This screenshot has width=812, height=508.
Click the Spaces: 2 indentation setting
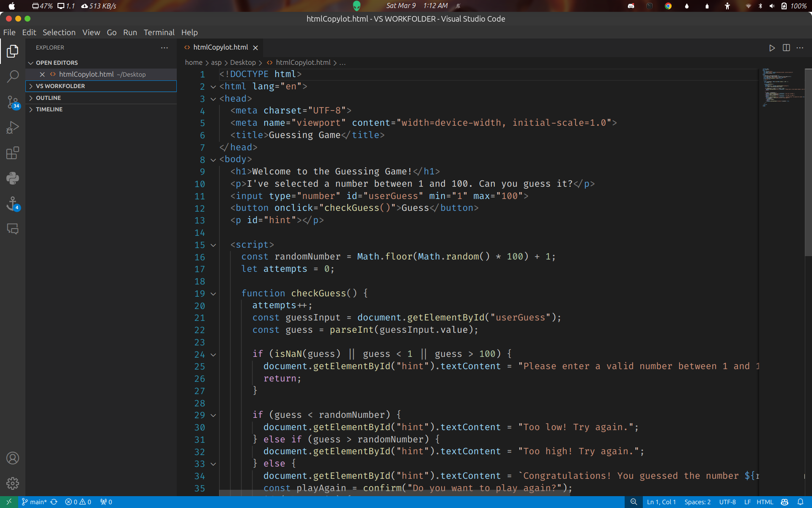(697, 502)
